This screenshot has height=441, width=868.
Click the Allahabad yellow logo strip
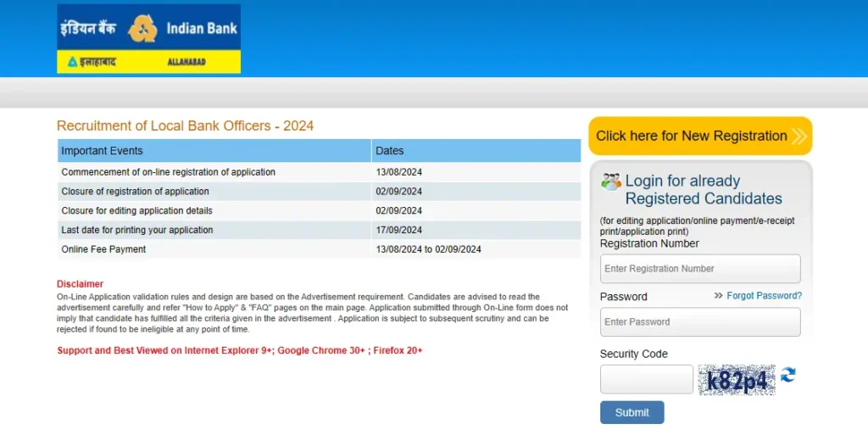click(x=148, y=62)
